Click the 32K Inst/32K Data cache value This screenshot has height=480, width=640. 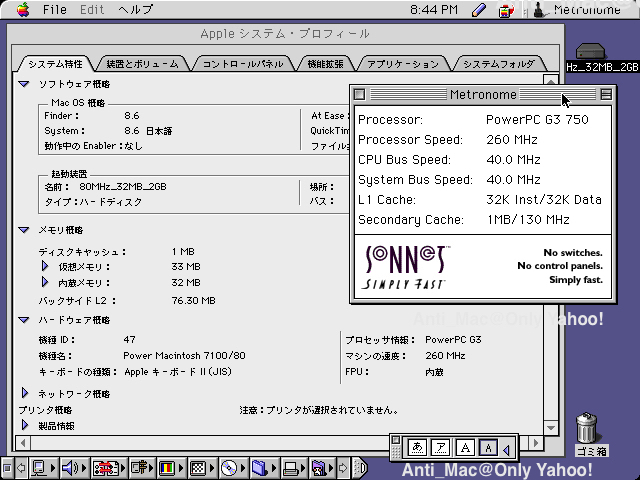(544, 200)
